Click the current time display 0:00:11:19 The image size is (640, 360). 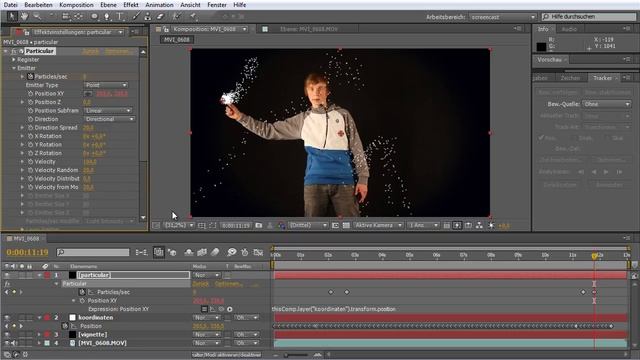pos(27,253)
